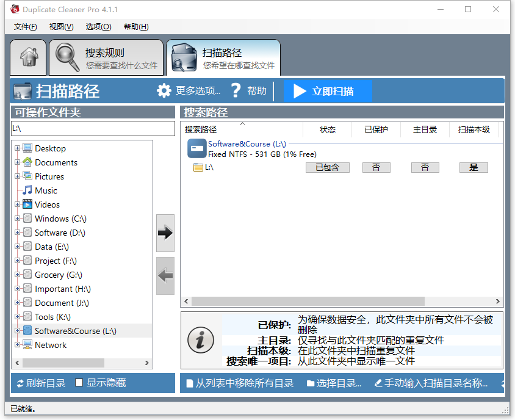Expand the Documents tree node

(18, 162)
